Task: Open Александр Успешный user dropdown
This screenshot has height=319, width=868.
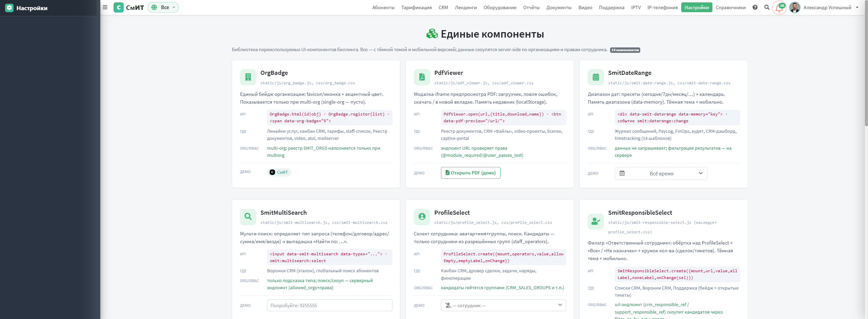Action: tap(831, 7)
